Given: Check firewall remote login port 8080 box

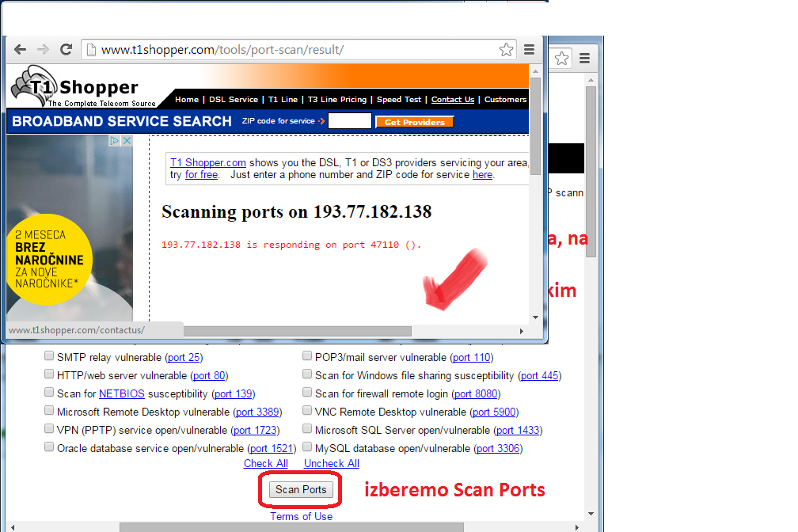Looking at the screenshot, I should pyautogui.click(x=307, y=392).
